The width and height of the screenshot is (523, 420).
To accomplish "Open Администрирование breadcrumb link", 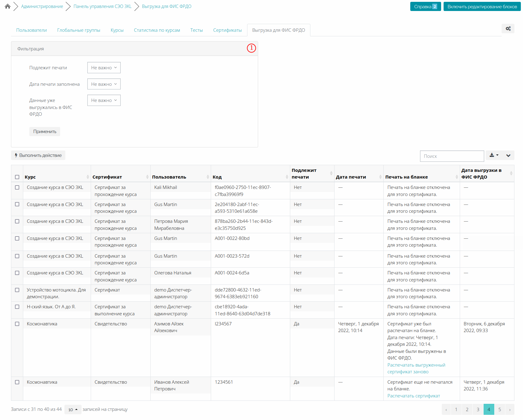I will [42, 6].
